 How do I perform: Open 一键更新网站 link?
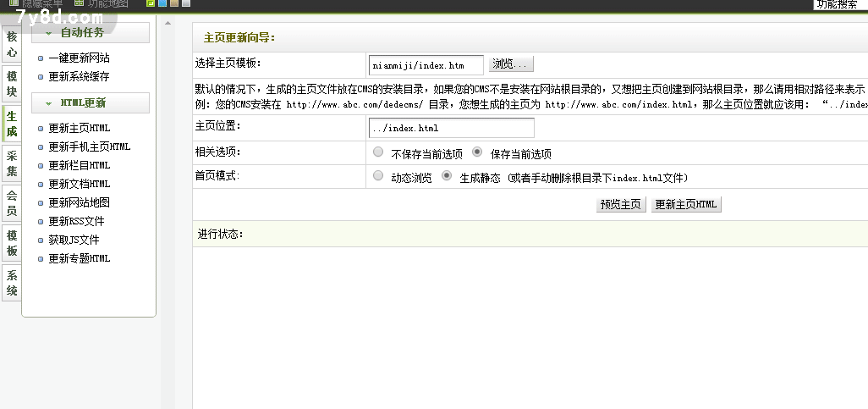coord(80,58)
